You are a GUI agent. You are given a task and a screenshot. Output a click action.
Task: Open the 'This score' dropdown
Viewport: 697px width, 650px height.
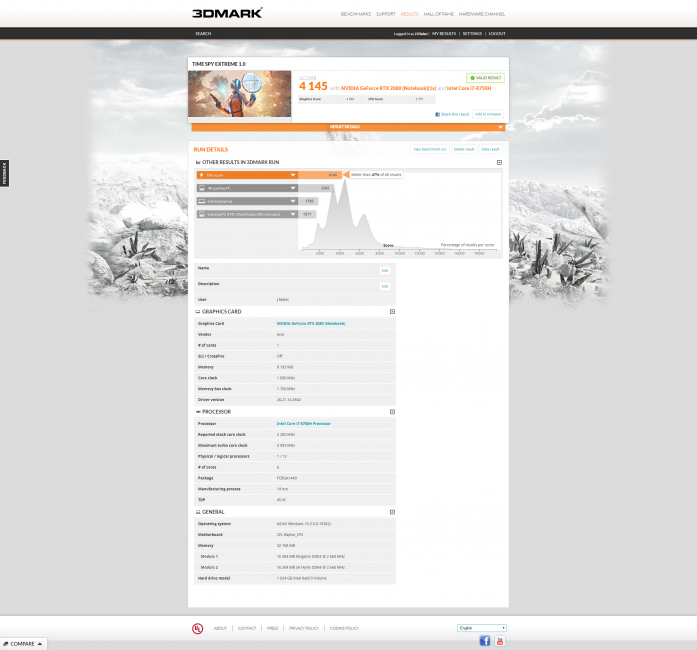click(x=293, y=175)
